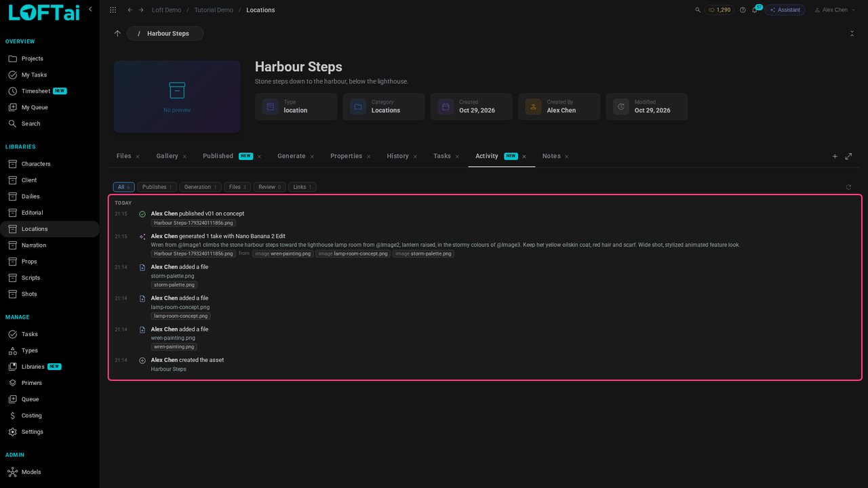
Task: Open the Alex Chen user menu
Action: pos(834,10)
